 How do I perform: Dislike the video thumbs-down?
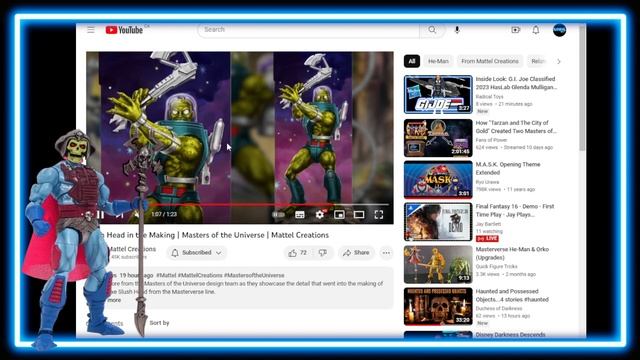pos(322,253)
